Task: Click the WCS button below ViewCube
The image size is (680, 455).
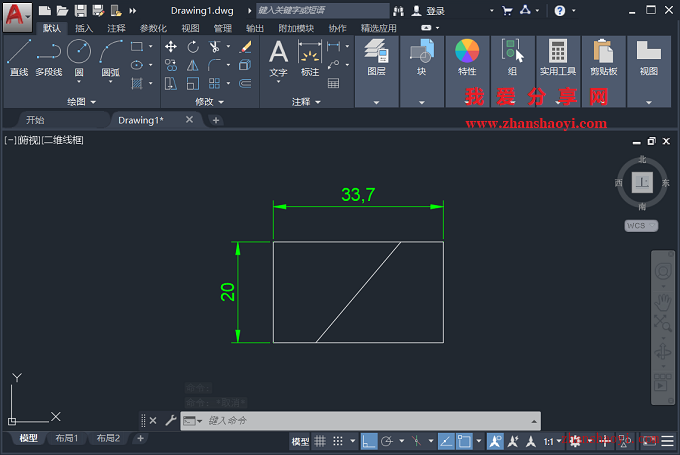Action: point(641,226)
